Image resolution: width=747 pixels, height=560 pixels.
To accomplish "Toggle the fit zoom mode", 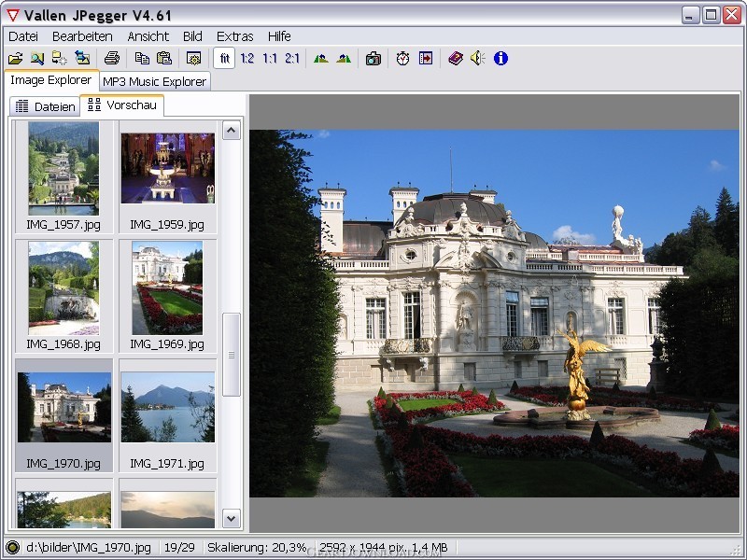I will pyautogui.click(x=224, y=59).
